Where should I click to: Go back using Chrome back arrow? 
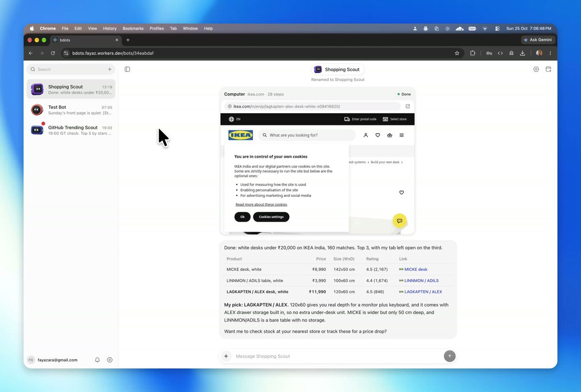pyautogui.click(x=31, y=53)
